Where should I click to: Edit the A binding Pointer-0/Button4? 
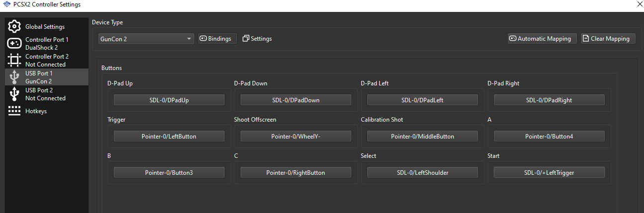[x=549, y=136]
